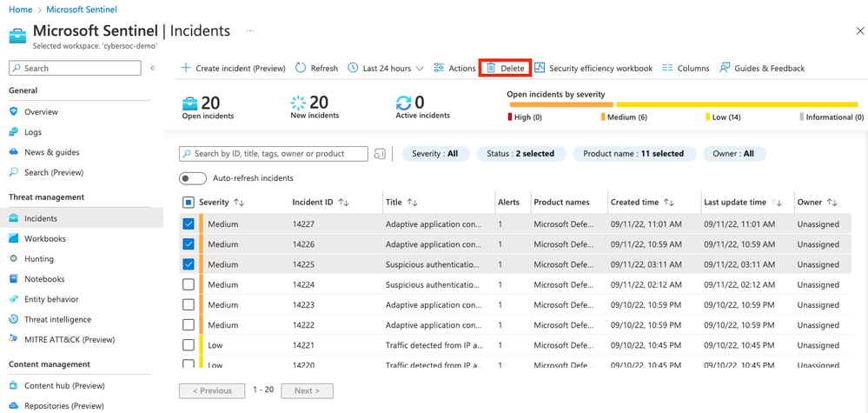
Task: Click the clock icon for Last 24 hours
Action: coord(353,68)
